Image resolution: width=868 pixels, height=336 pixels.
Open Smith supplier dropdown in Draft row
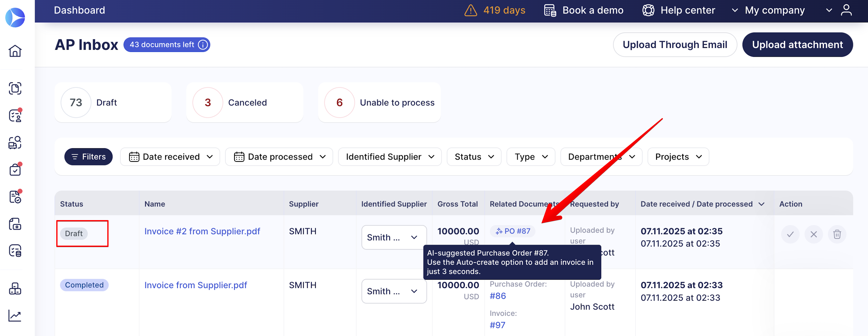click(394, 237)
